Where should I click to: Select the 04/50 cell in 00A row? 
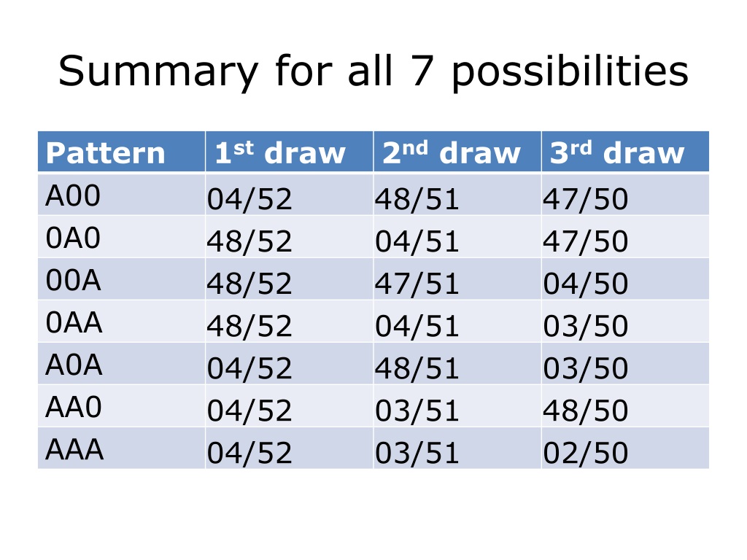[625, 279]
